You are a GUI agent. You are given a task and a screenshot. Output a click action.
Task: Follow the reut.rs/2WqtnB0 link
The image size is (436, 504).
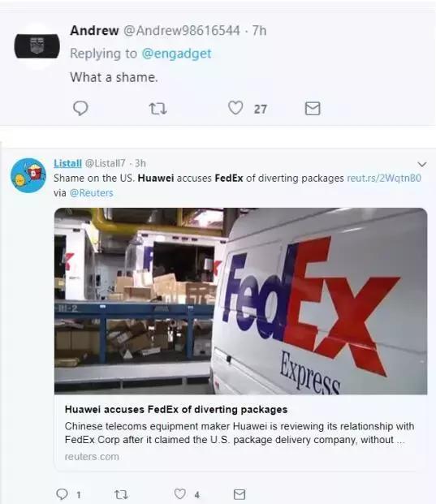pos(384,178)
